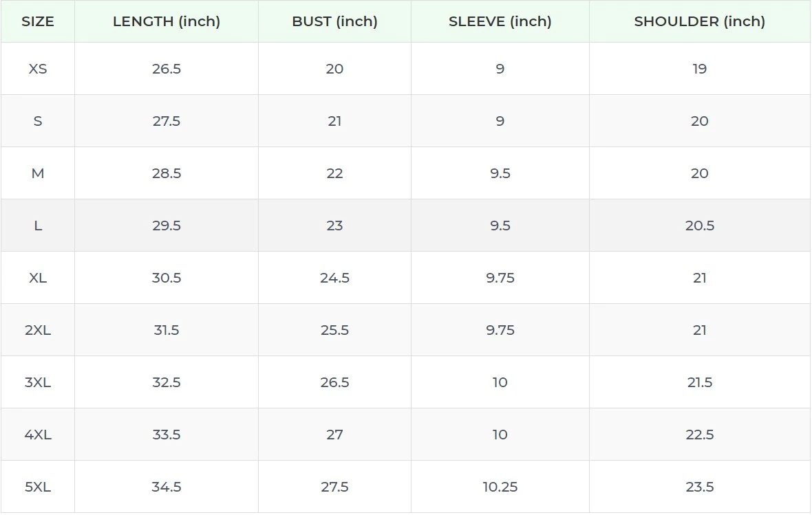Select the SHOULDER (inch) header cell

699,21
